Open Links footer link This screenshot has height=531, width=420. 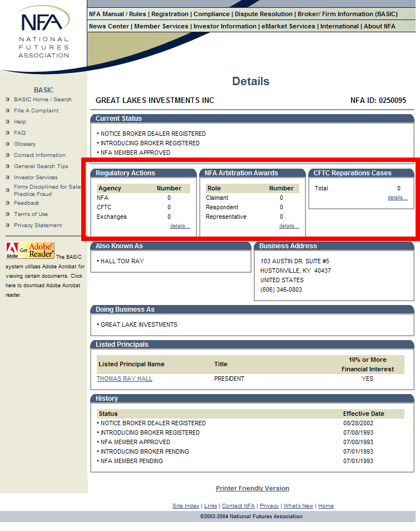[x=210, y=506]
